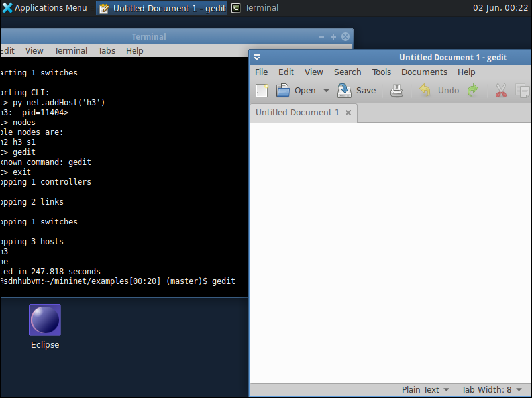Click the 'pping 3 hosts' terminal line
Screen dimensions: 532x398
[x=32, y=241]
